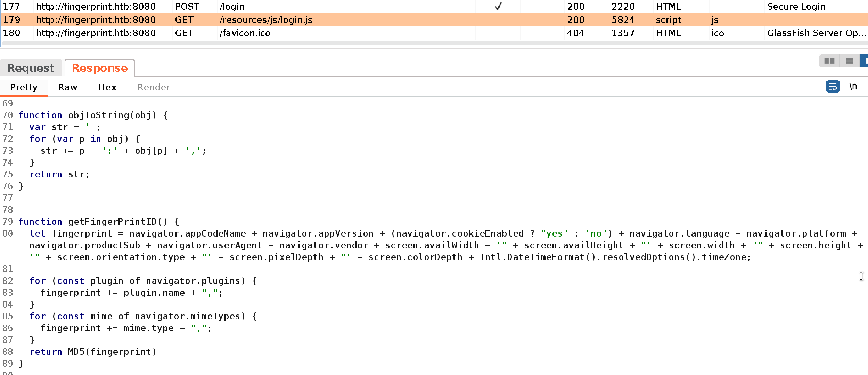Click line number 88 in the gutter

8,352
